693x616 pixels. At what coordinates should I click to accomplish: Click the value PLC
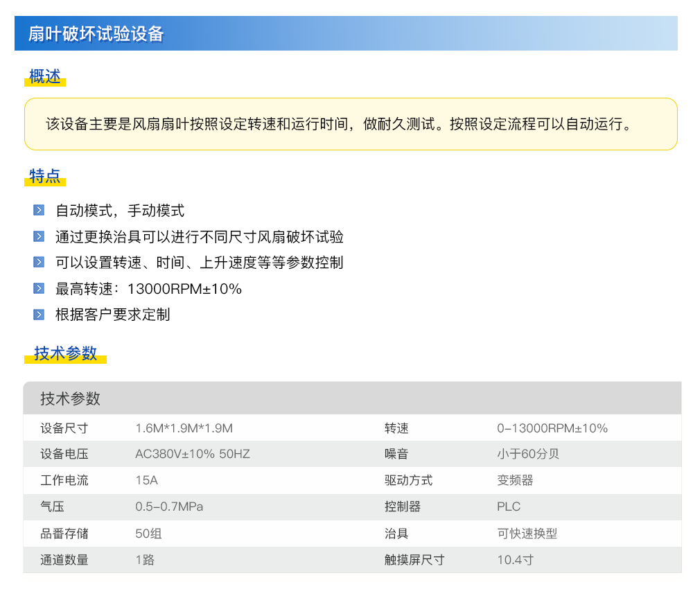point(509,507)
